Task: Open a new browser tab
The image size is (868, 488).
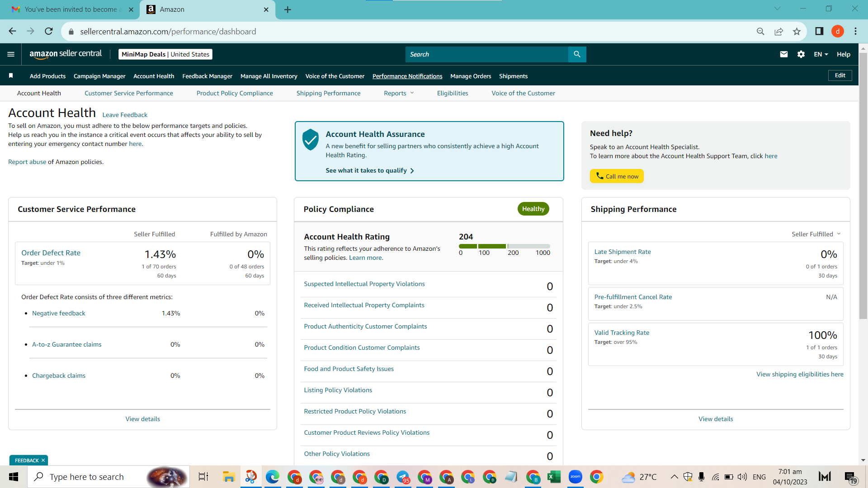Action: [288, 9]
